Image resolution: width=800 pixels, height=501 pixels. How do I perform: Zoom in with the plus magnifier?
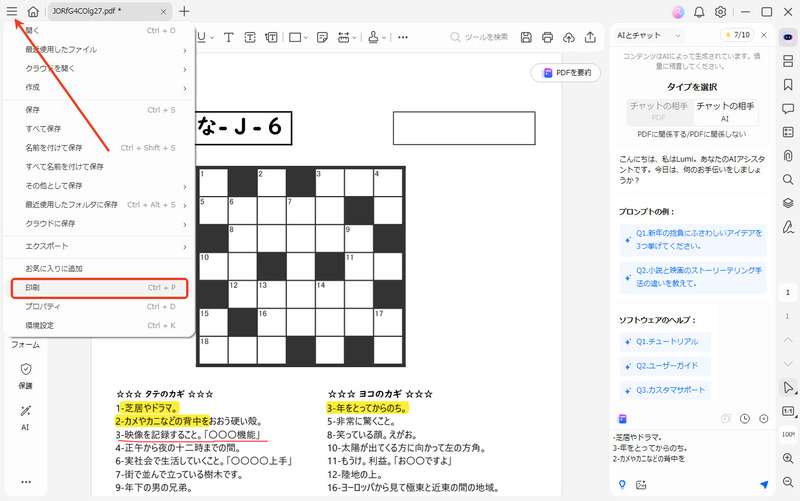[788, 459]
